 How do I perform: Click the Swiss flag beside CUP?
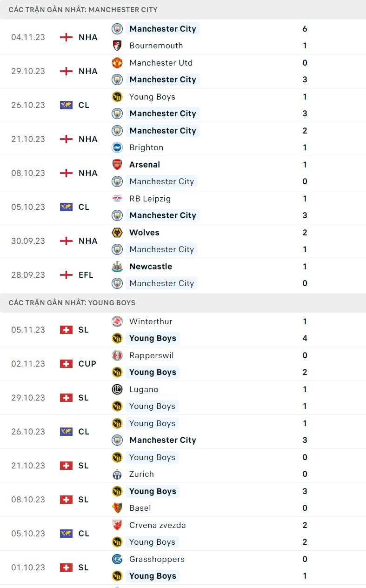point(67,364)
